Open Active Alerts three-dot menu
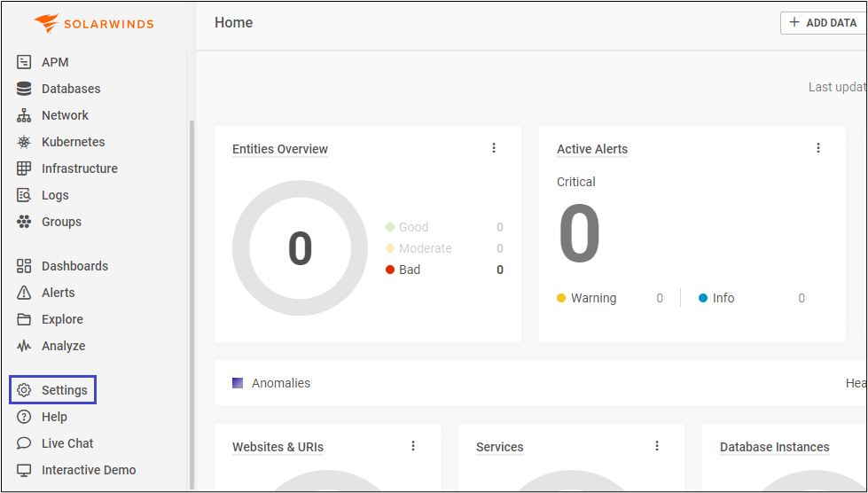 [818, 148]
